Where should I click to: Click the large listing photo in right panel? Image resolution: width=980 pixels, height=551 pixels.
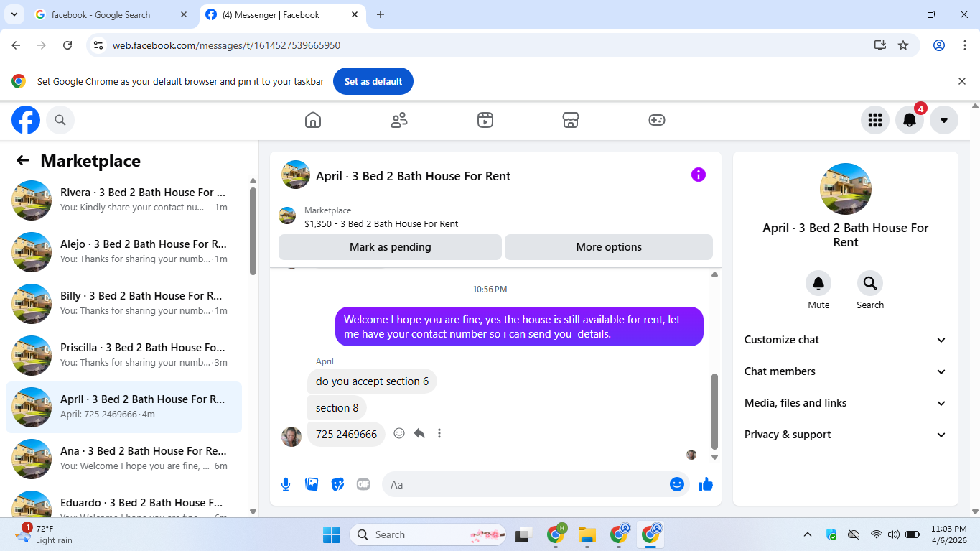846,189
